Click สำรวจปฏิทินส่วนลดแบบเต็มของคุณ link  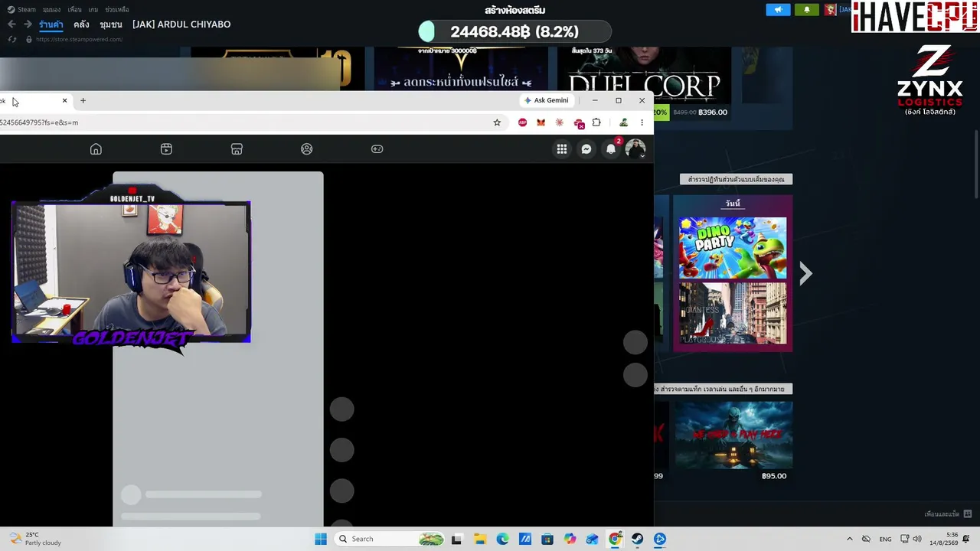737,179
